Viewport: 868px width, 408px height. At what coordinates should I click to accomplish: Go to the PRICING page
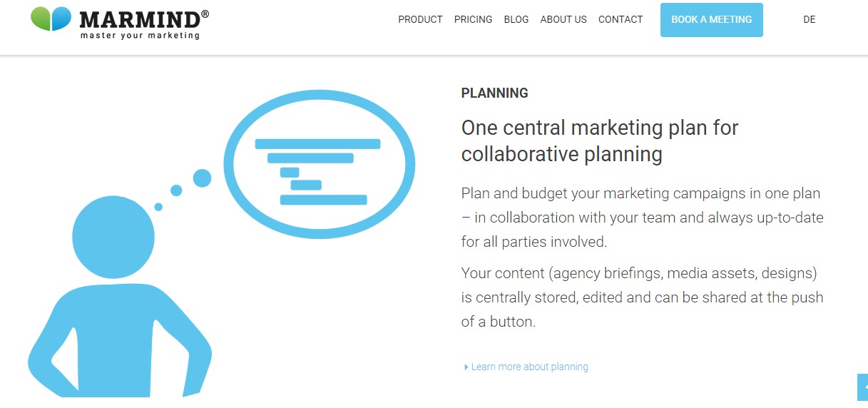(x=473, y=19)
